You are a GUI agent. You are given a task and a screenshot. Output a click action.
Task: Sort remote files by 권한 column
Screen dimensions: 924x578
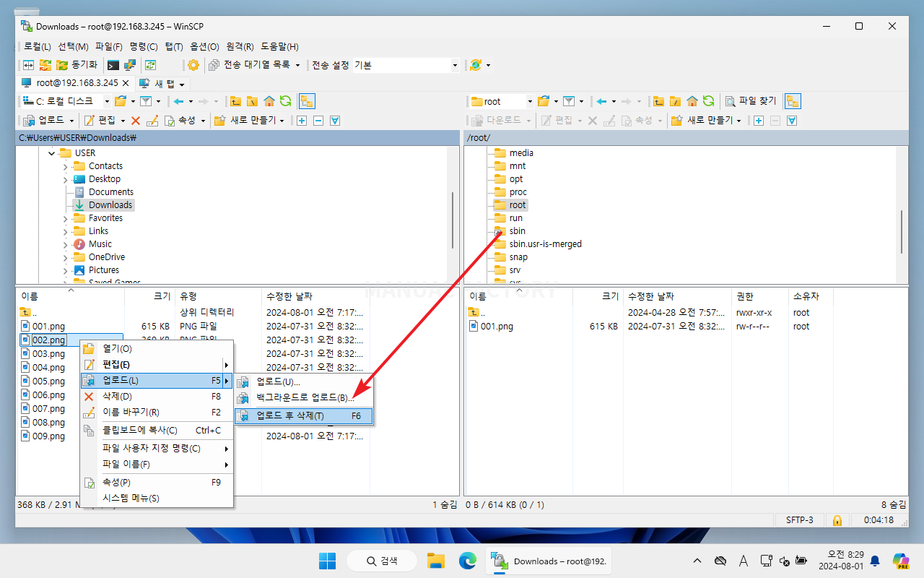[x=759, y=296]
